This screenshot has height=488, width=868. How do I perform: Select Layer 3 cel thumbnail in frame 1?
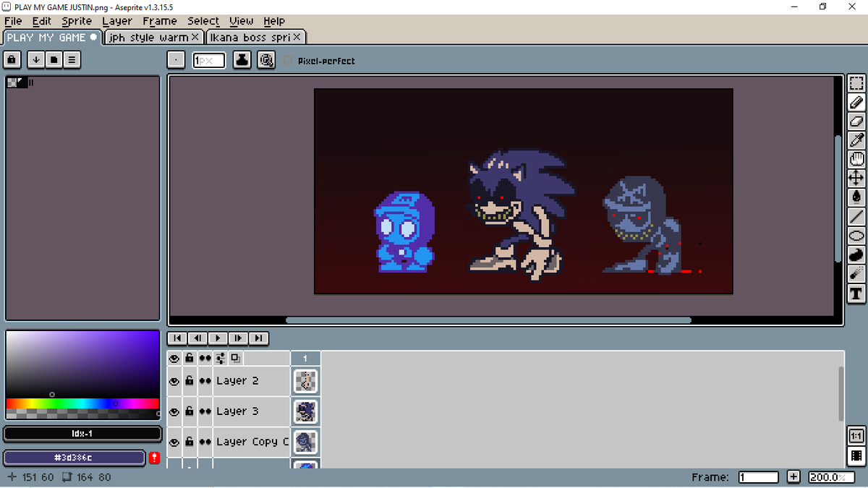(305, 411)
